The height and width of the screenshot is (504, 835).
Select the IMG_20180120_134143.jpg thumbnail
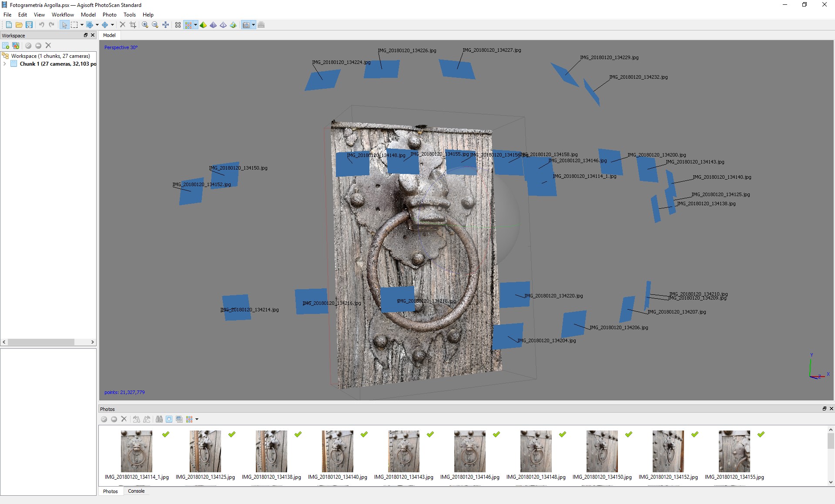[403, 451]
